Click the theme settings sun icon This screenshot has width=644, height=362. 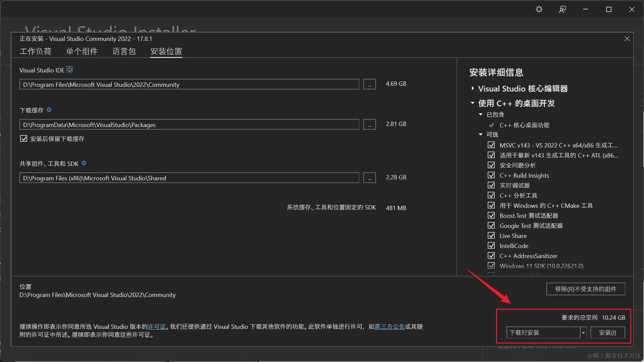[539, 9]
